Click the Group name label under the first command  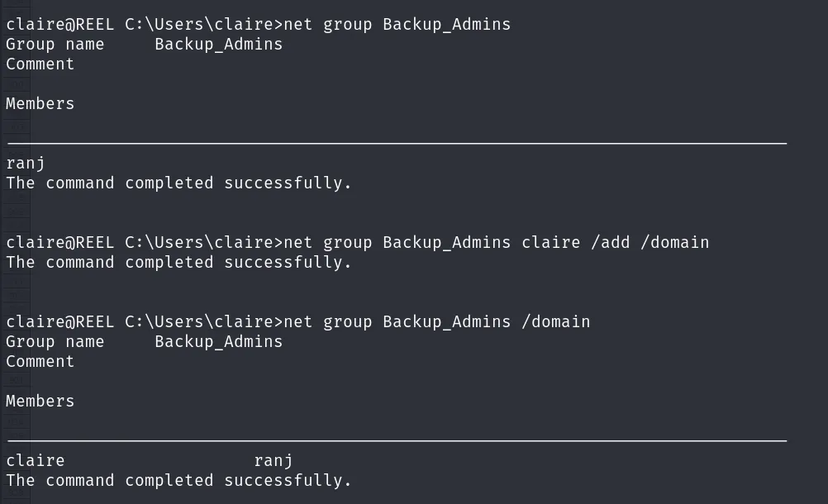55,45
